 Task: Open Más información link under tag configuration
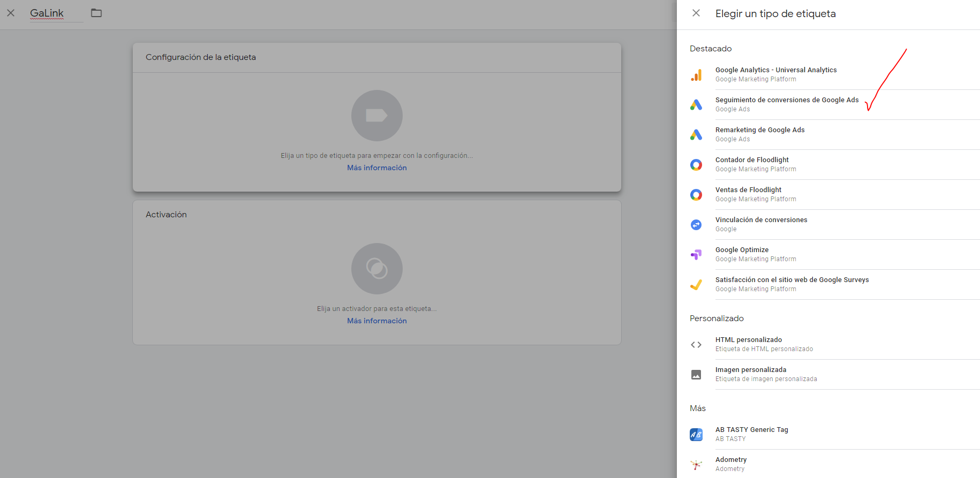pos(376,168)
